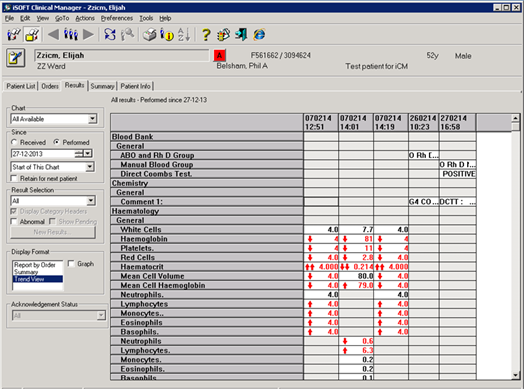Click the results grid scroll down arrow

coord(516,375)
